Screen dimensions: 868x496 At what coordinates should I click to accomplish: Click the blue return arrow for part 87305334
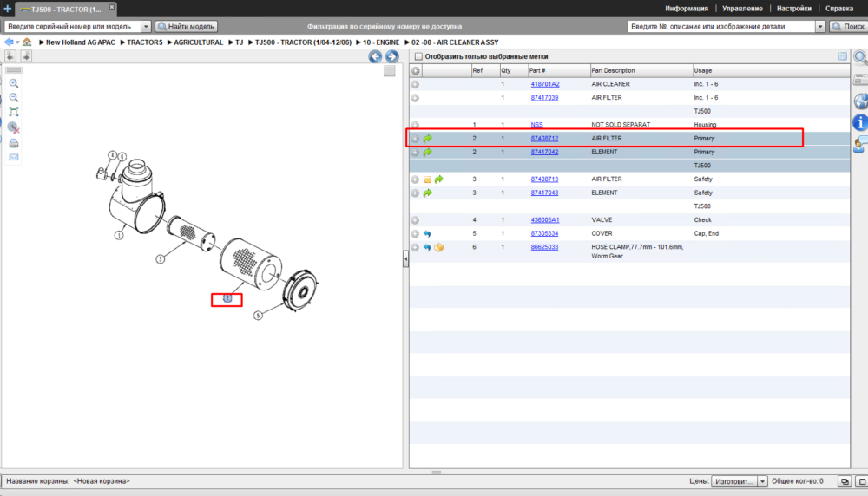pos(427,234)
